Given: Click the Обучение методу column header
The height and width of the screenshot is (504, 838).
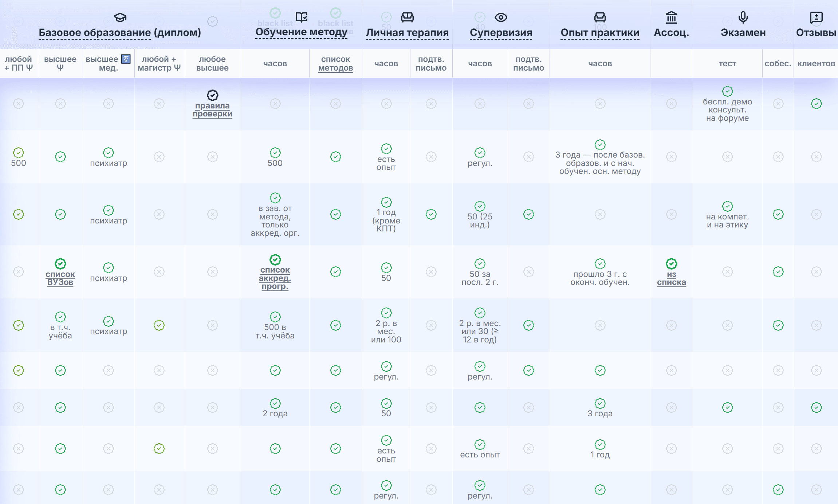Looking at the screenshot, I should pos(301,32).
